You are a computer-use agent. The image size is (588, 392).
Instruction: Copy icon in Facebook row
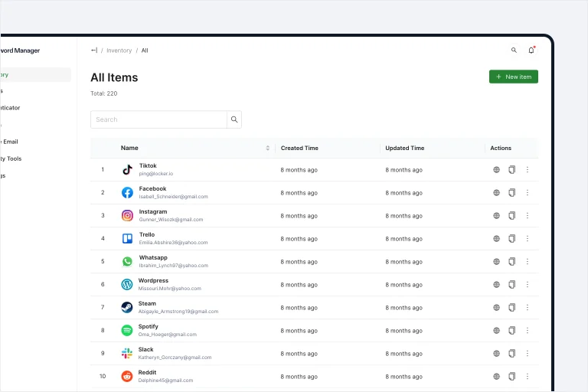512,192
